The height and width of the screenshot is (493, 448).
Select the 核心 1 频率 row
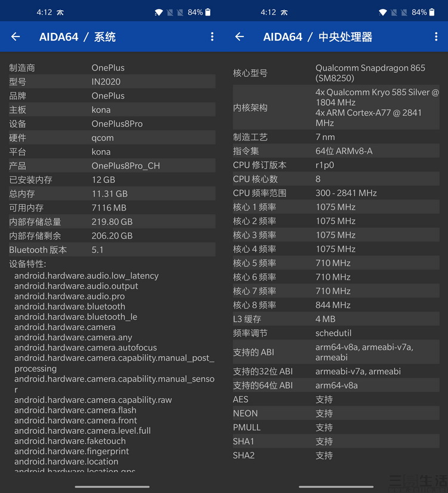(336, 207)
